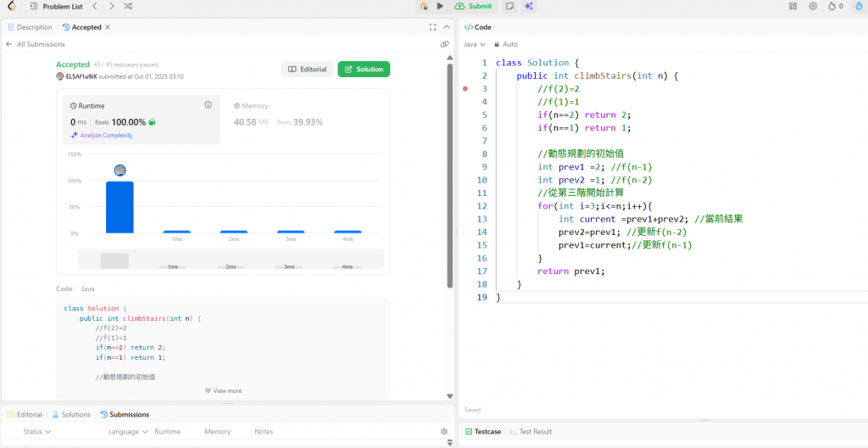Viewport: 868px width, 448px height.
Task: Go back to All Submissions
Action: [x=35, y=44]
